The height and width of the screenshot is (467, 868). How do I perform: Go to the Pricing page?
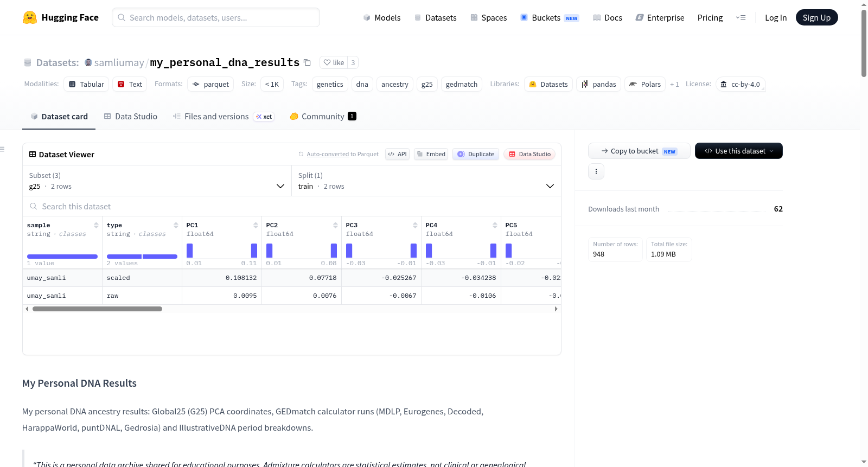710,17
